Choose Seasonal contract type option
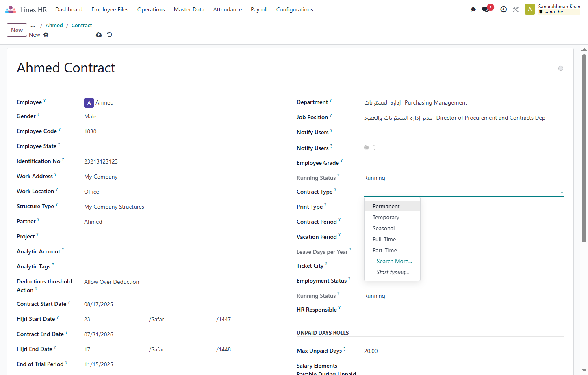 click(x=392, y=228)
